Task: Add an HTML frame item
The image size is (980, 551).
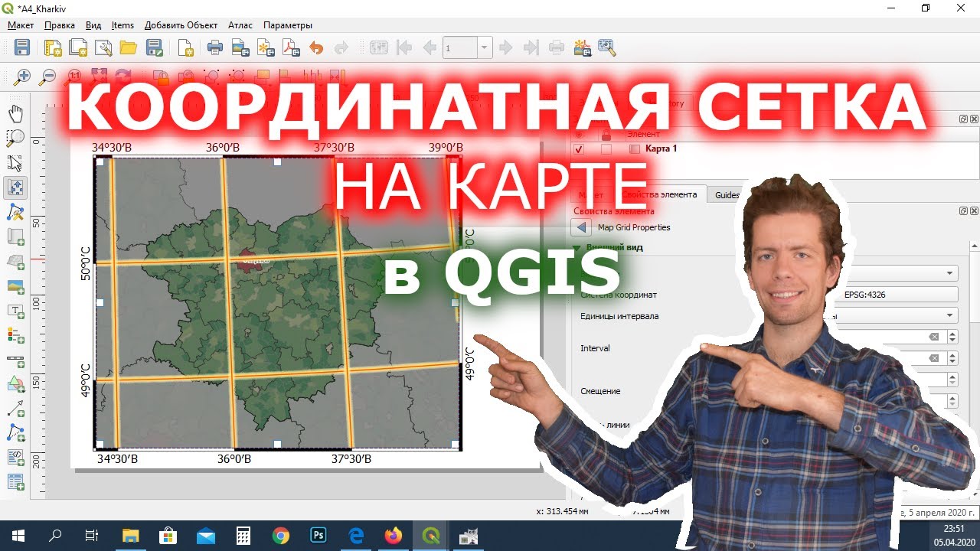Action: (15, 458)
